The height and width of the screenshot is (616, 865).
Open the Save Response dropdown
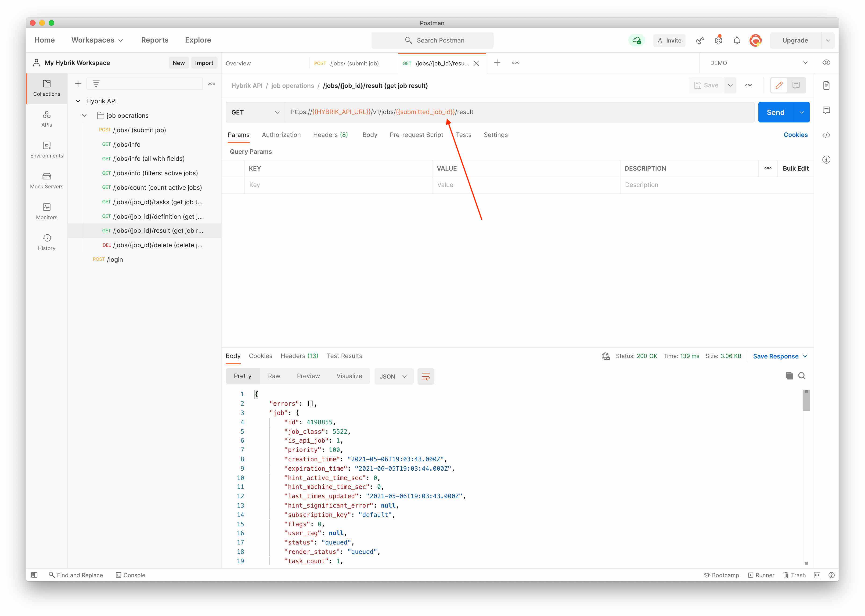tap(780, 356)
